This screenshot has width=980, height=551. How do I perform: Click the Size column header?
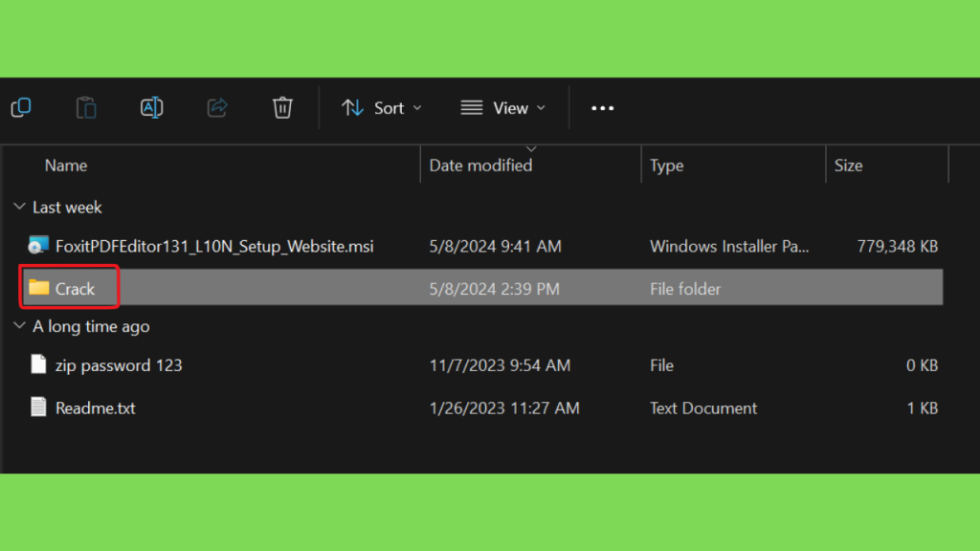tap(848, 165)
